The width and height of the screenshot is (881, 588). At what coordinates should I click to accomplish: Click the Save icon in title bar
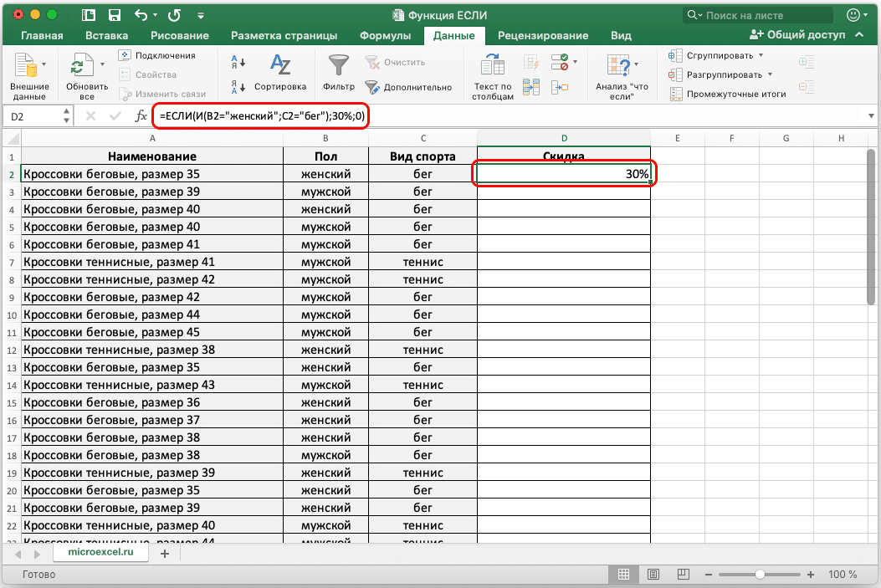pyautogui.click(x=115, y=15)
